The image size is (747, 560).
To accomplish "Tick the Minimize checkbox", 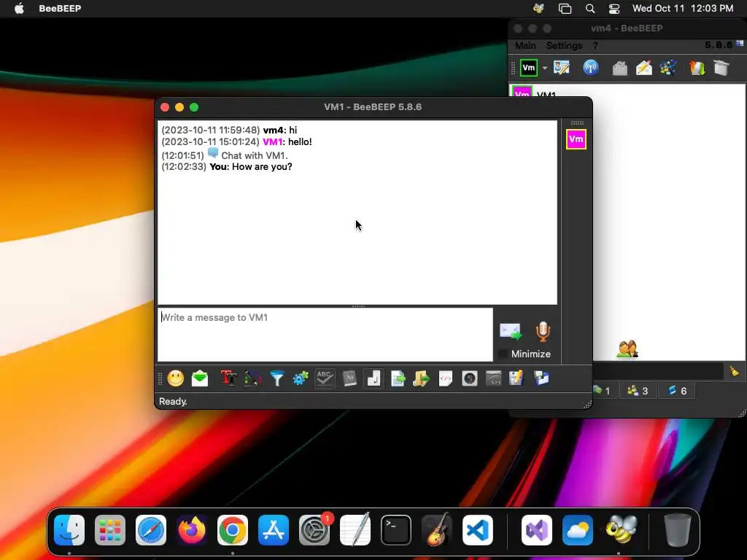I will (x=502, y=354).
